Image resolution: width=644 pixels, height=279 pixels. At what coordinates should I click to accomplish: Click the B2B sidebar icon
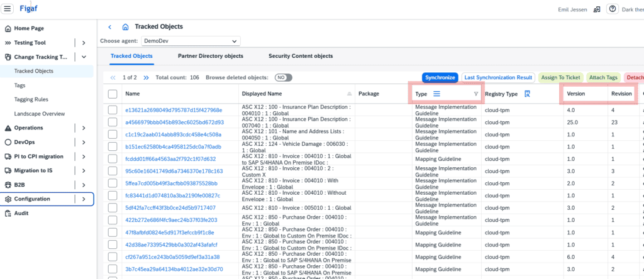8,185
